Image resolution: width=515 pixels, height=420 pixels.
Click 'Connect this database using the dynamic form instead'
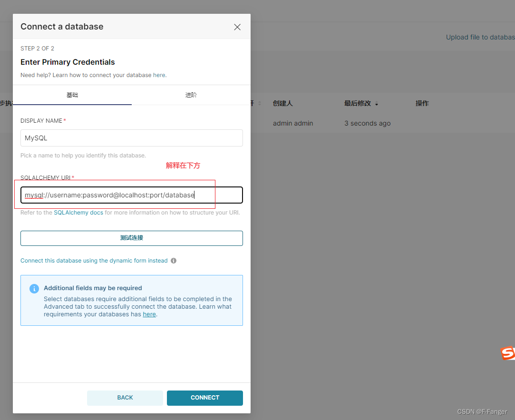(94, 261)
